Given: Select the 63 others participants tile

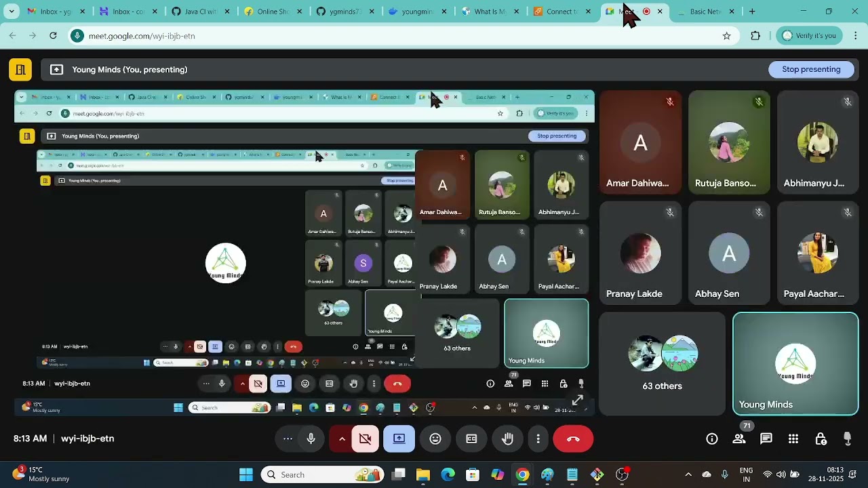Looking at the screenshot, I should tap(662, 364).
